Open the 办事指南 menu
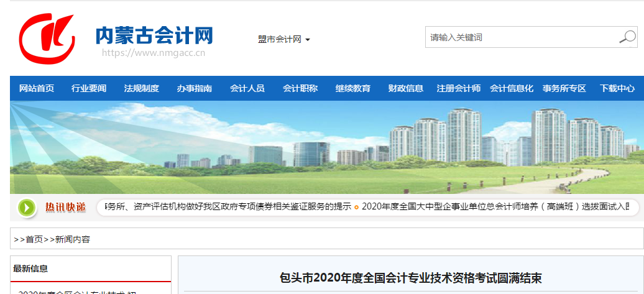644x294 pixels. coord(195,88)
